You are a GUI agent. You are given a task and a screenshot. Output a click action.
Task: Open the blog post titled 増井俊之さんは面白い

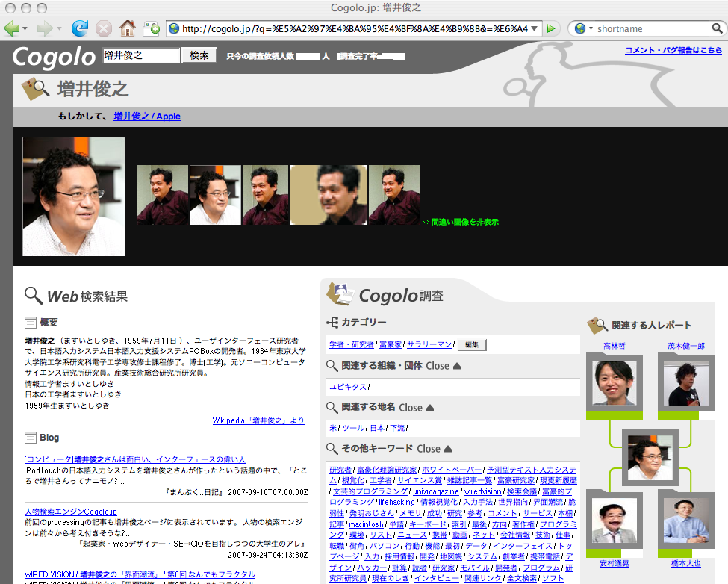coord(134,459)
